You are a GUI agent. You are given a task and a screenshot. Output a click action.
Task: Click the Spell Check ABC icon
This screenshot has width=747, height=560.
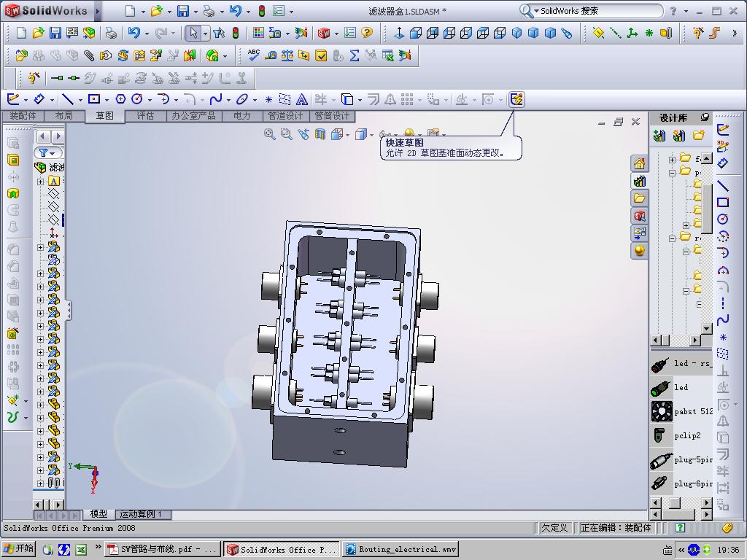coord(254,55)
